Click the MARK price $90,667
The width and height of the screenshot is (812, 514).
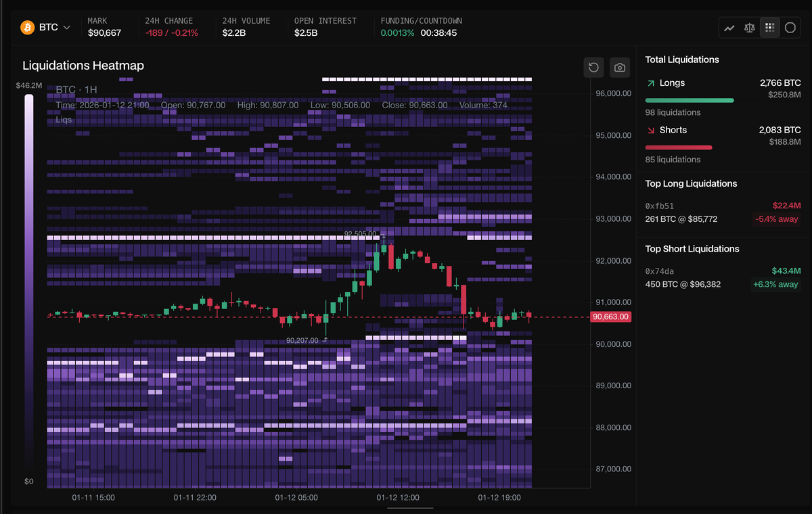(104, 32)
